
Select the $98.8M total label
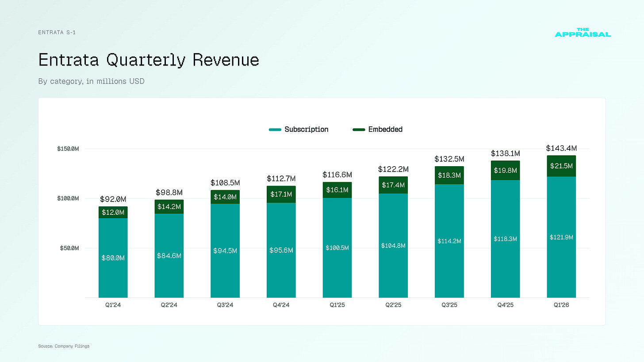click(169, 193)
